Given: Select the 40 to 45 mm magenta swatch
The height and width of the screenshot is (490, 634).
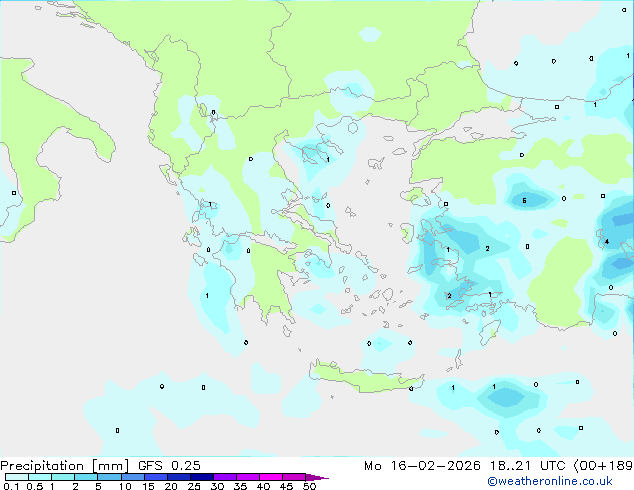Looking at the screenshot, I should [271, 477].
